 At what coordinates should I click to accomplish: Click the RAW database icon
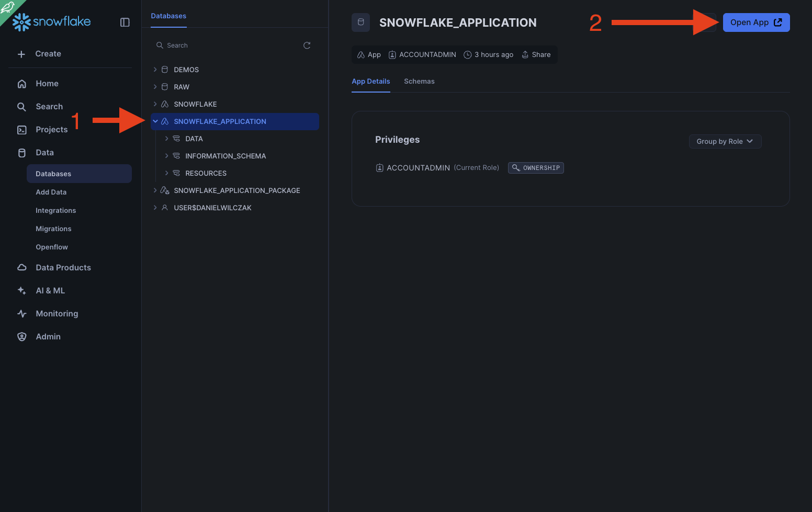[x=165, y=87]
